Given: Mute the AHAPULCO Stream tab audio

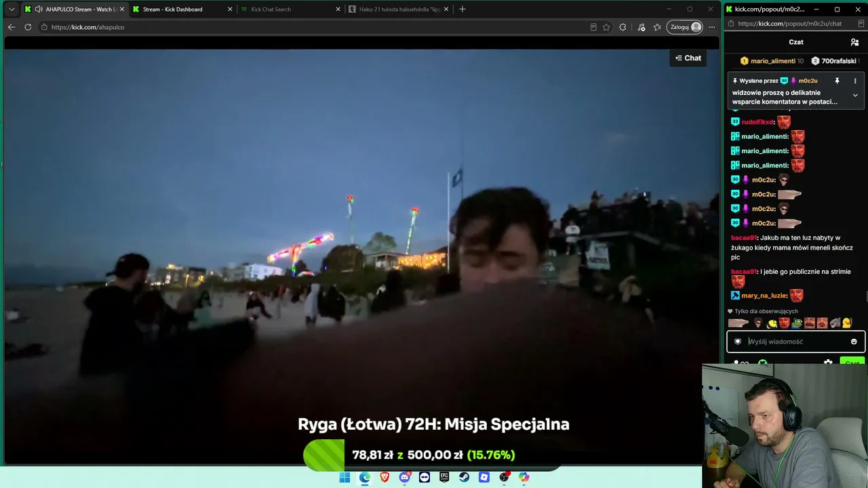Looking at the screenshot, I should click(x=39, y=9).
